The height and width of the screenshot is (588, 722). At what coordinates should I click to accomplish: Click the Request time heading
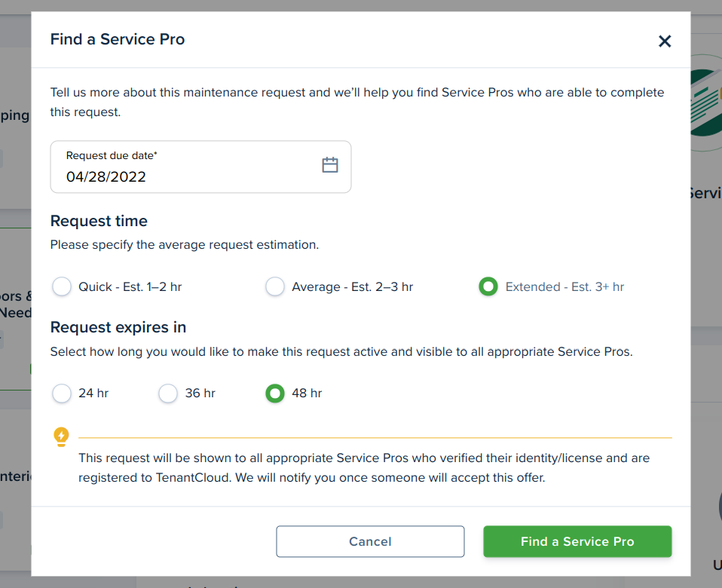click(99, 221)
